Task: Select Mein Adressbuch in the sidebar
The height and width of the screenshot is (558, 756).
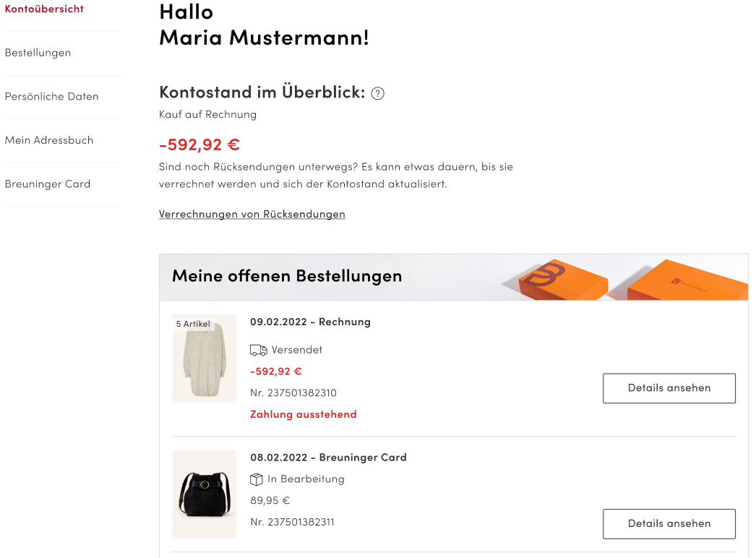Action: (49, 140)
